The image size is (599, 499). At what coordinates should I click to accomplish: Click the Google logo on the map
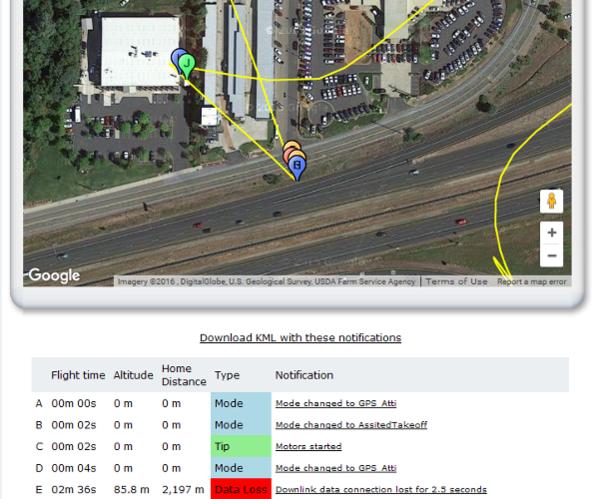(54, 275)
